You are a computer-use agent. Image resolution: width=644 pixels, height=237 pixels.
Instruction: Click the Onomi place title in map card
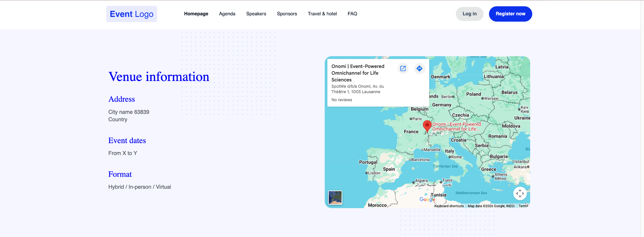(358, 73)
